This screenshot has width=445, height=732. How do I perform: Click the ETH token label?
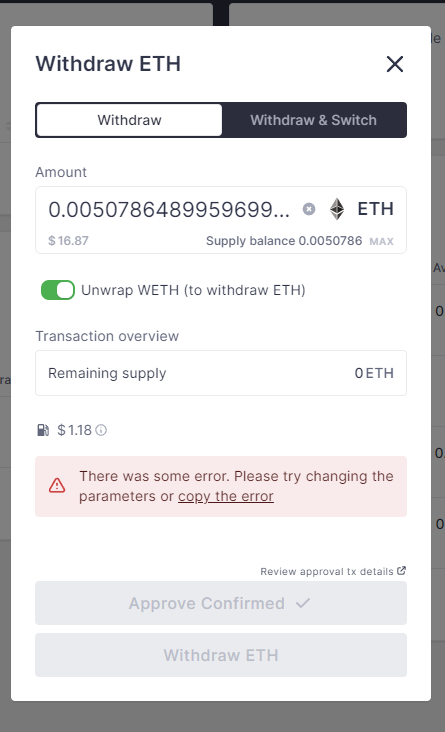point(375,209)
